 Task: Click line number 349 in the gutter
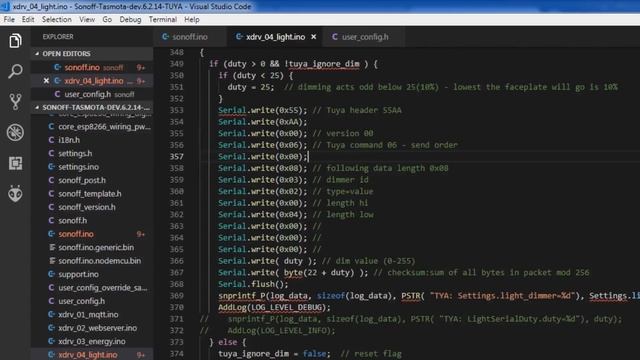click(x=177, y=64)
